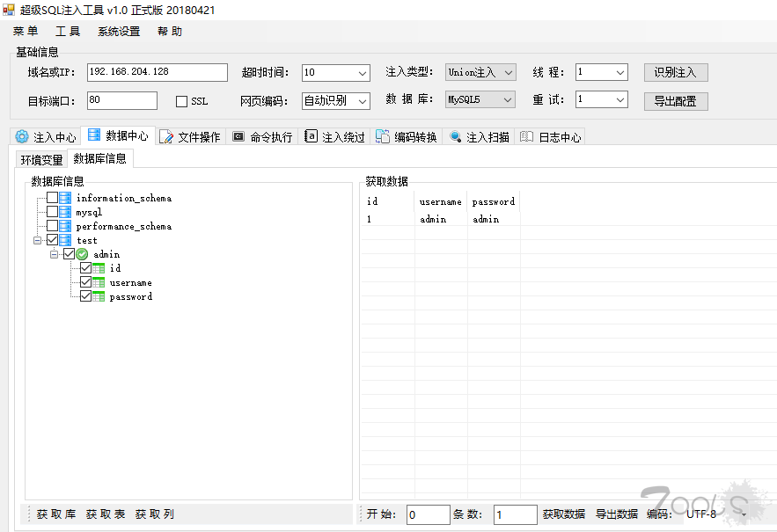The width and height of the screenshot is (777, 532).
Task: Click the book icon on 日志中心 tab
Action: point(527,136)
